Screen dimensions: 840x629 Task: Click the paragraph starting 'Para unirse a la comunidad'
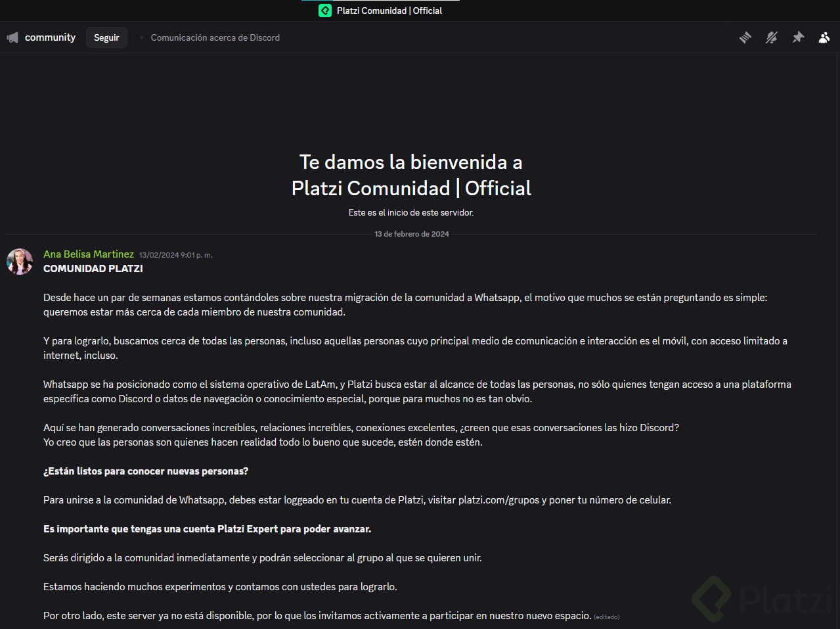pyautogui.click(x=357, y=500)
